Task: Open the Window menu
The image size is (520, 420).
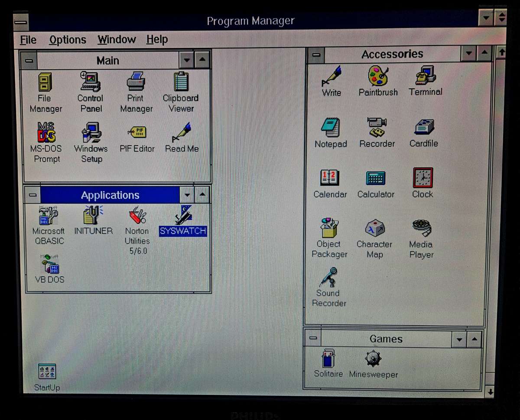Action: 116,39
